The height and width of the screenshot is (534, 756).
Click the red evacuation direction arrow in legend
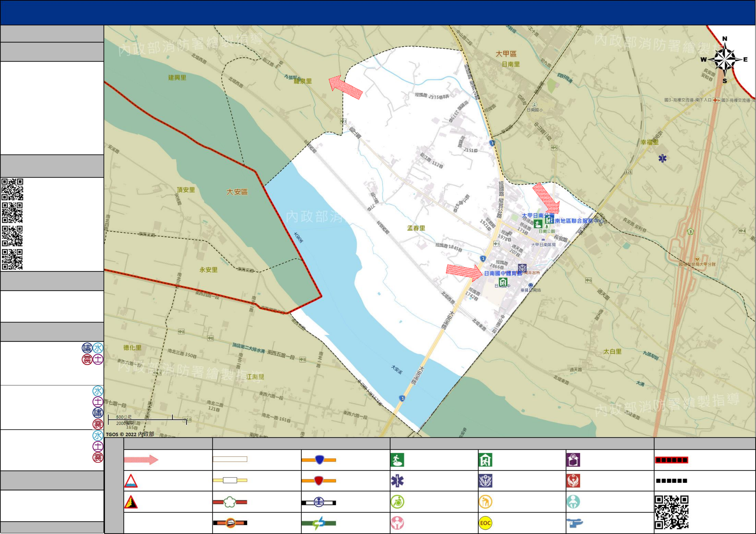coord(141,460)
